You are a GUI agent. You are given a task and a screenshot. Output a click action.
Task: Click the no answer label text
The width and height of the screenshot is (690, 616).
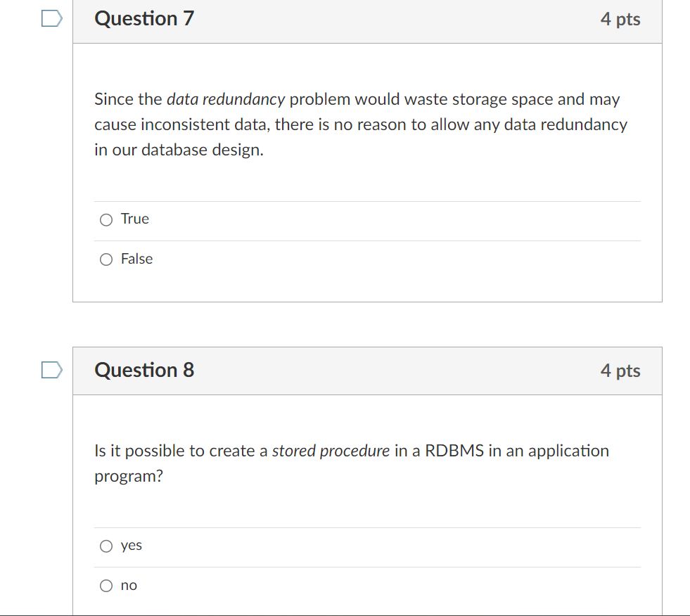click(x=129, y=584)
